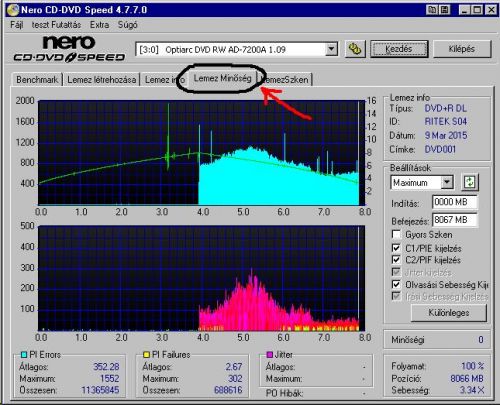
Task: Click the Indítás 0000 MB field
Action: [x=455, y=202]
